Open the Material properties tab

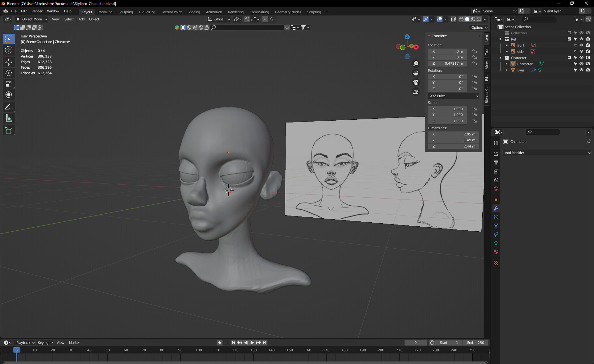(x=496, y=252)
